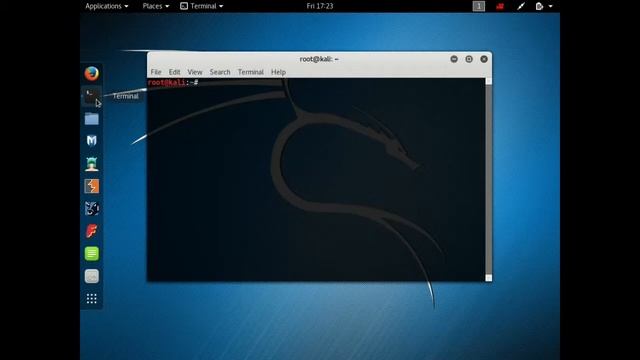Open the Applications menu
Image resolution: width=640 pixels, height=360 pixels.
tap(107, 6)
